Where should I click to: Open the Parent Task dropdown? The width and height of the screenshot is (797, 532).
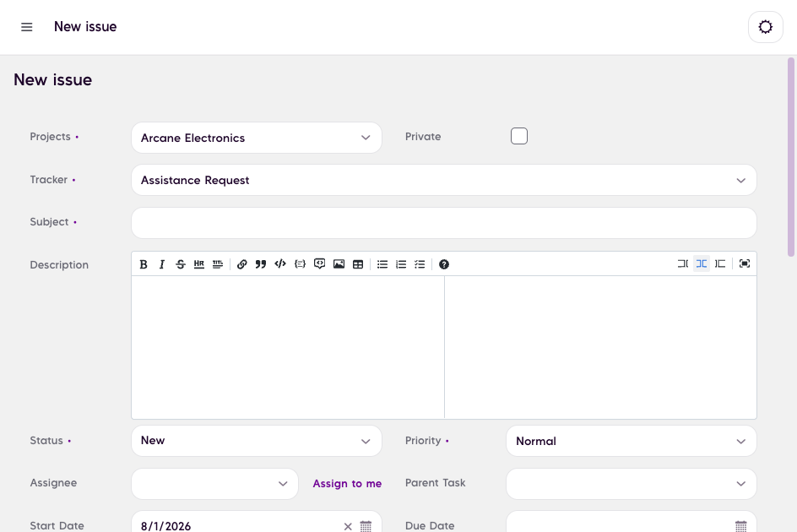tap(632, 484)
